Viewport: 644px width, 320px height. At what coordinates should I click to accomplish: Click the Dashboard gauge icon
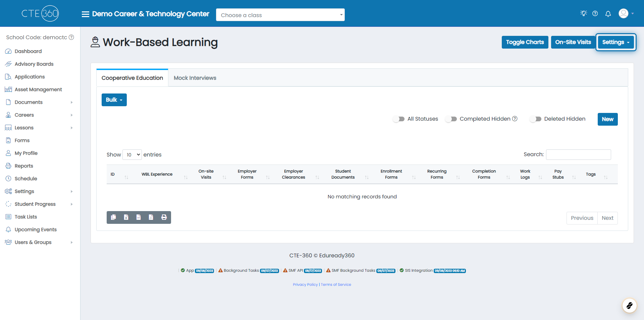click(x=8, y=51)
